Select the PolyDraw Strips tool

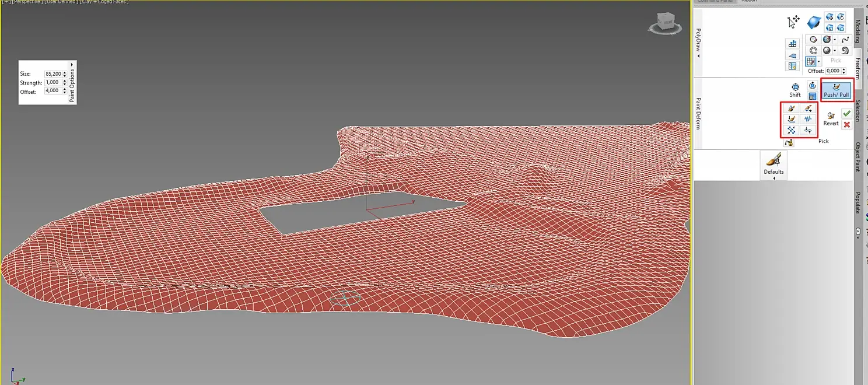click(x=813, y=50)
